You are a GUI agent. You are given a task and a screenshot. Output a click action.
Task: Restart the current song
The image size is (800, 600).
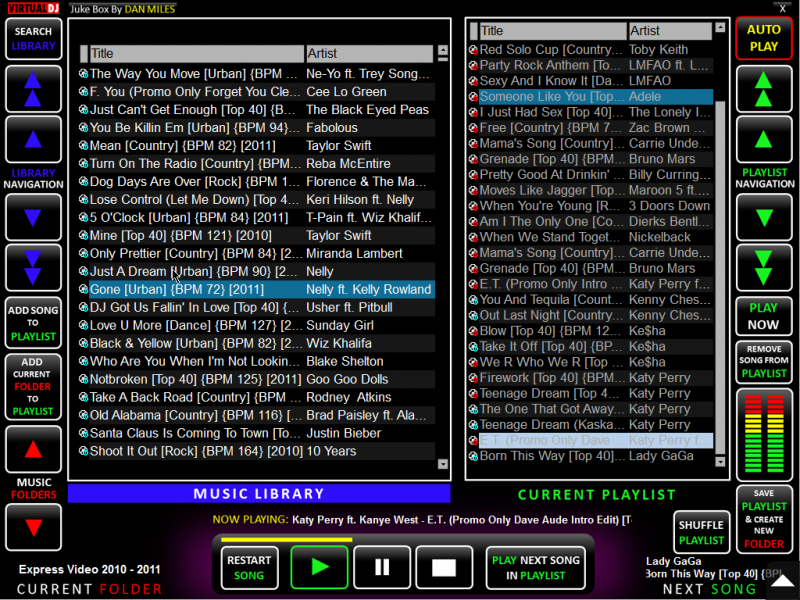(249, 567)
